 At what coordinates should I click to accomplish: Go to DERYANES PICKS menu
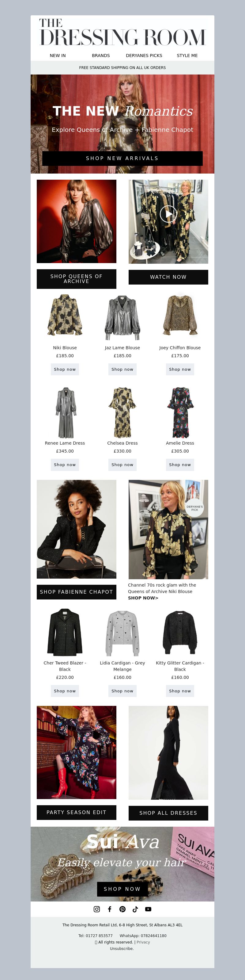(144, 56)
